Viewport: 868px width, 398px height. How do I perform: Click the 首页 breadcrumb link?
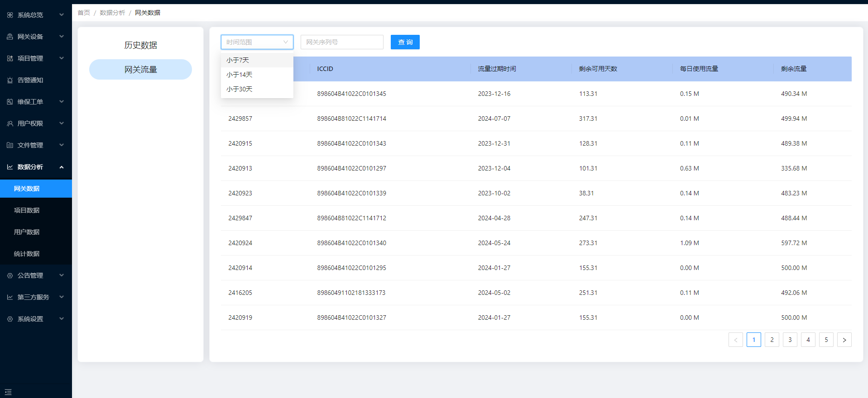click(84, 13)
